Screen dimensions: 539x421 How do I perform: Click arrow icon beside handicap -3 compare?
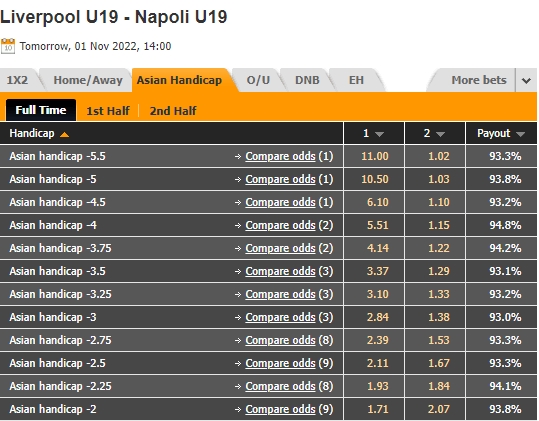click(x=238, y=318)
